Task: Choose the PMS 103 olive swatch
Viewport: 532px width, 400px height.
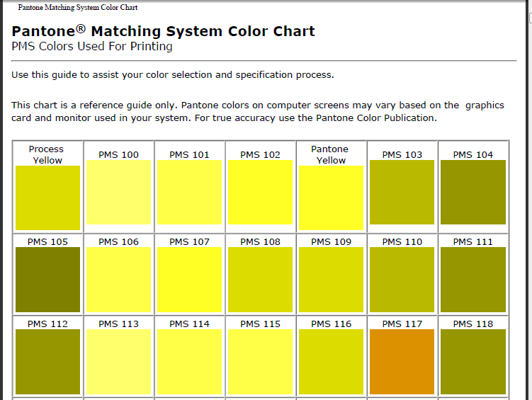Action: click(402, 193)
